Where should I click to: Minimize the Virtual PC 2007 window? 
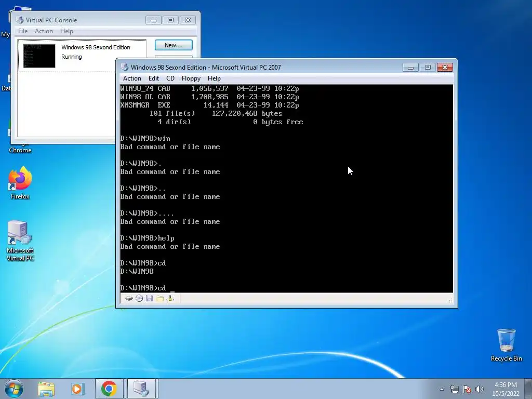point(410,68)
